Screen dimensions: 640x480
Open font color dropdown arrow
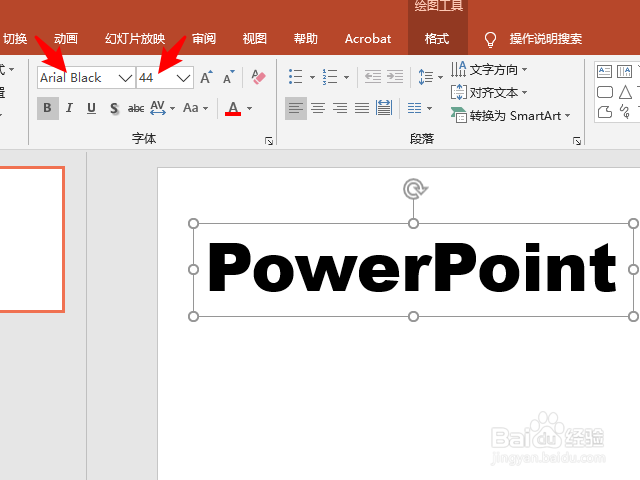pyautogui.click(x=249, y=108)
